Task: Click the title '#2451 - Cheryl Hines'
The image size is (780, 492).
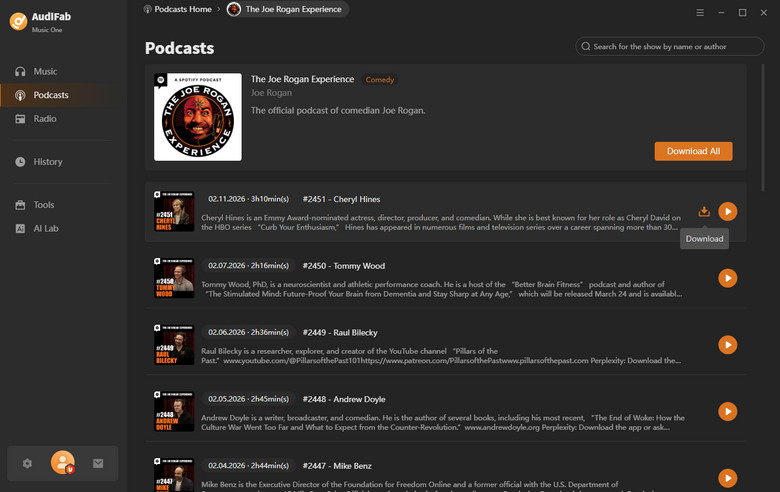Action: pos(341,199)
